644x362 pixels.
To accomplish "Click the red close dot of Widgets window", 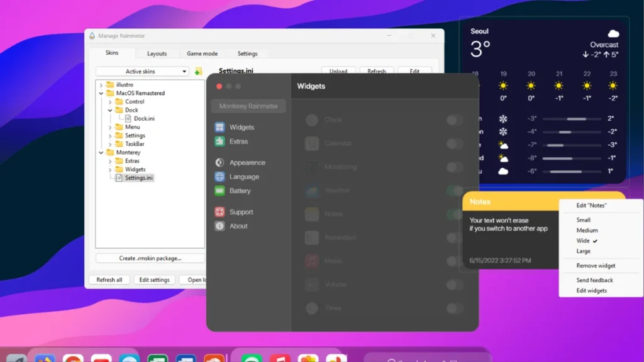I will coord(219,86).
